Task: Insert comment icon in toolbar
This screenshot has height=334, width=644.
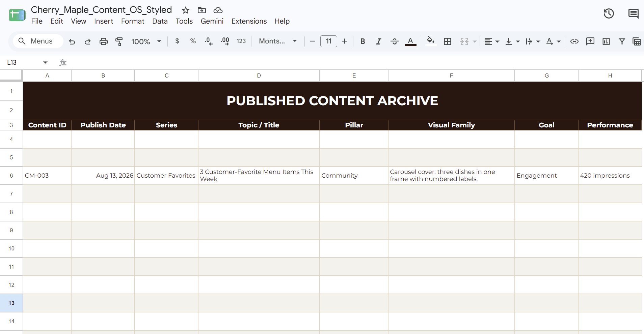Action: 590,41
